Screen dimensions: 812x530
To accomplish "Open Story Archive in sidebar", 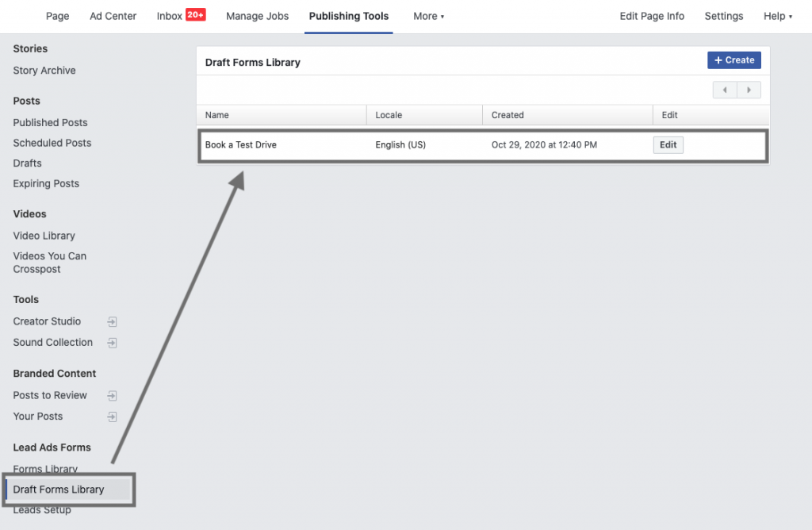I will 44,71.
